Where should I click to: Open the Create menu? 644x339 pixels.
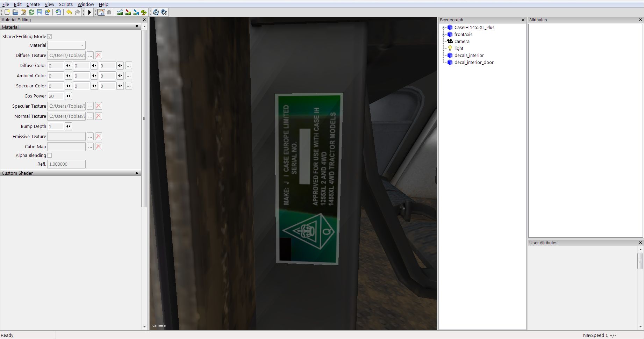33,4
